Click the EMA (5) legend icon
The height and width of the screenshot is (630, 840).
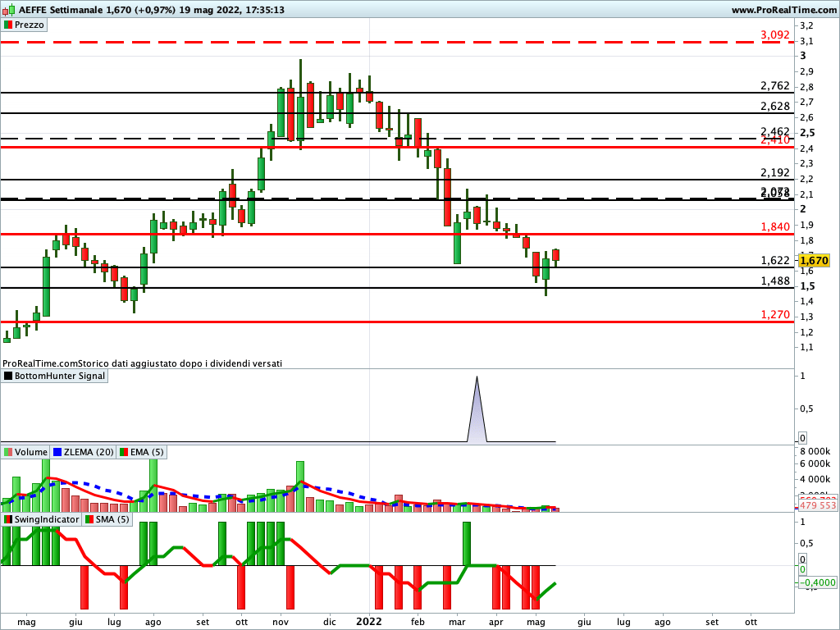click(x=124, y=451)
